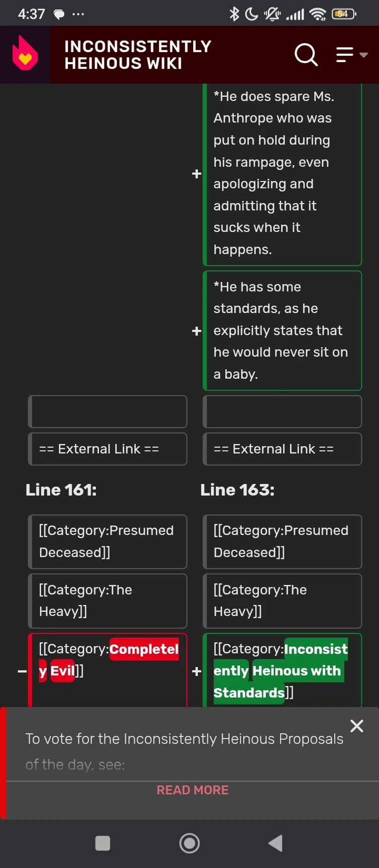Tap the chat bubble notification icon
Screen dimensions: 379x868
click(59, 14)
